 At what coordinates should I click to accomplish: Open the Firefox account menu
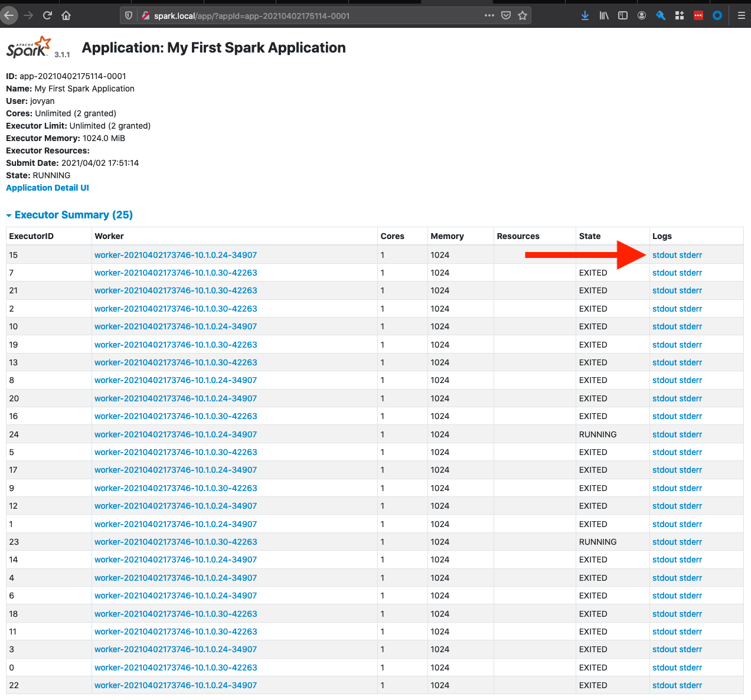point(641,15)
